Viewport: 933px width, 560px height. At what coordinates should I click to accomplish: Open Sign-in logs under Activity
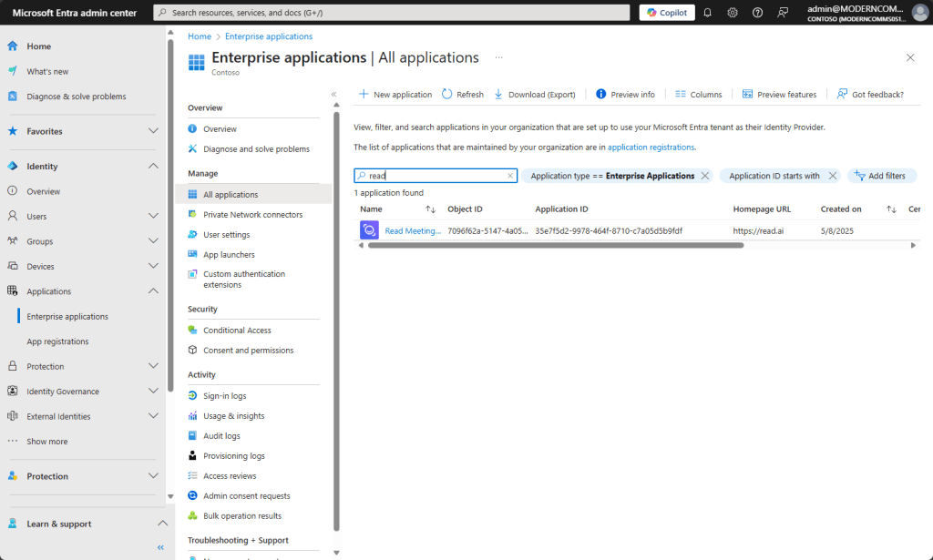224,395
